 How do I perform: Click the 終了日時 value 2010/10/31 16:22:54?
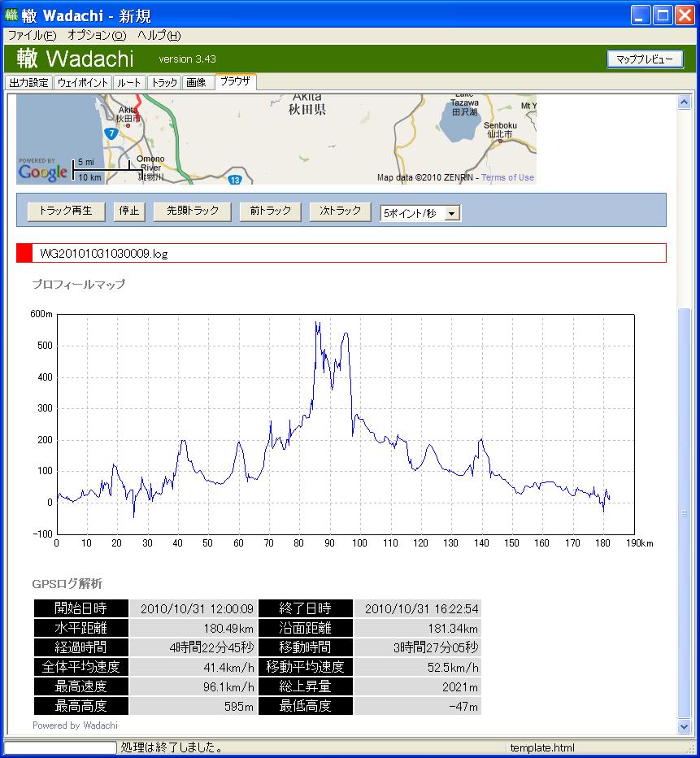(418, 608)
